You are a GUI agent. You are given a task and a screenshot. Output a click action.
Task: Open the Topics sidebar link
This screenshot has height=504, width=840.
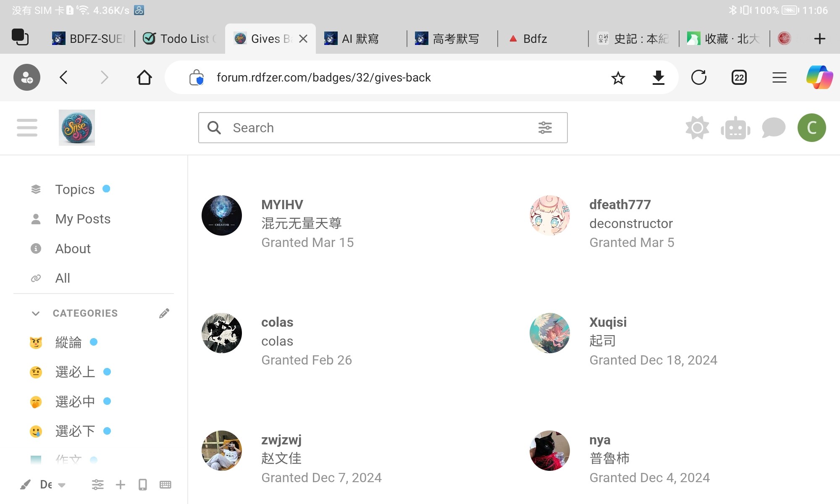point(75,189)
